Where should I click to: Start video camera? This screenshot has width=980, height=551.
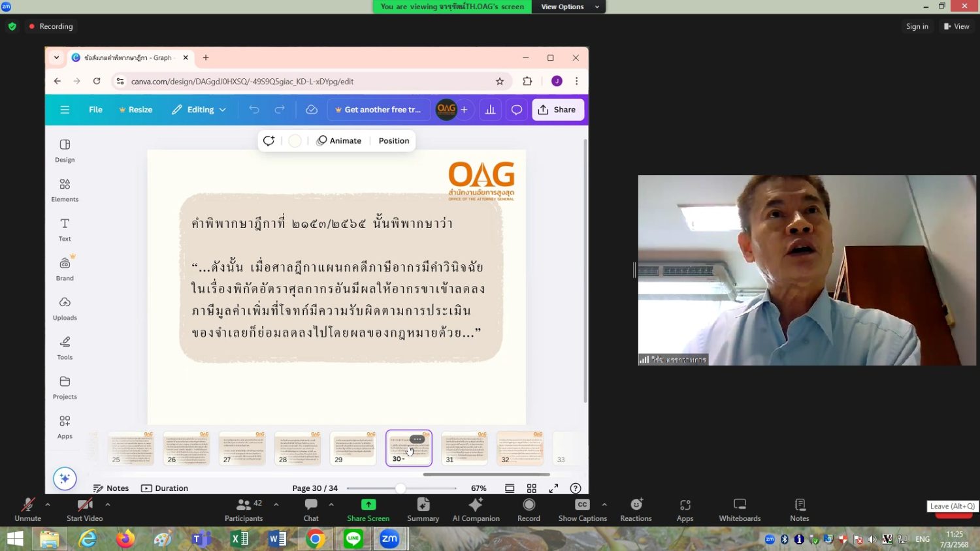point(84,509)
